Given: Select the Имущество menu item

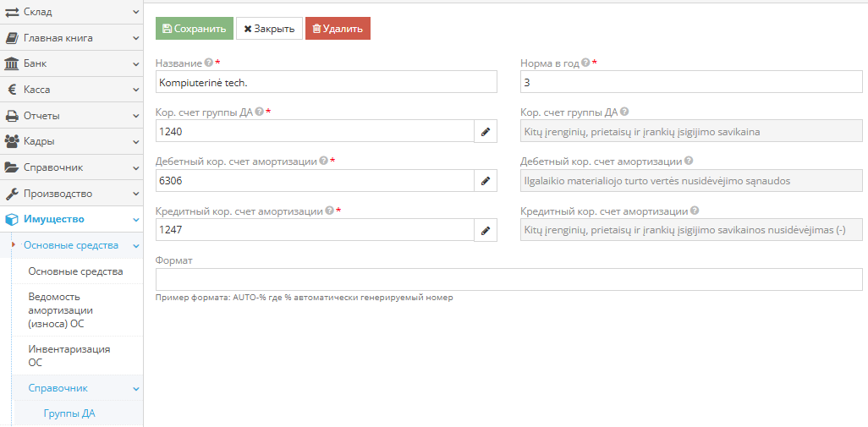Looking at the screenshot, I should pyautogui.click(x=71, y=220).
